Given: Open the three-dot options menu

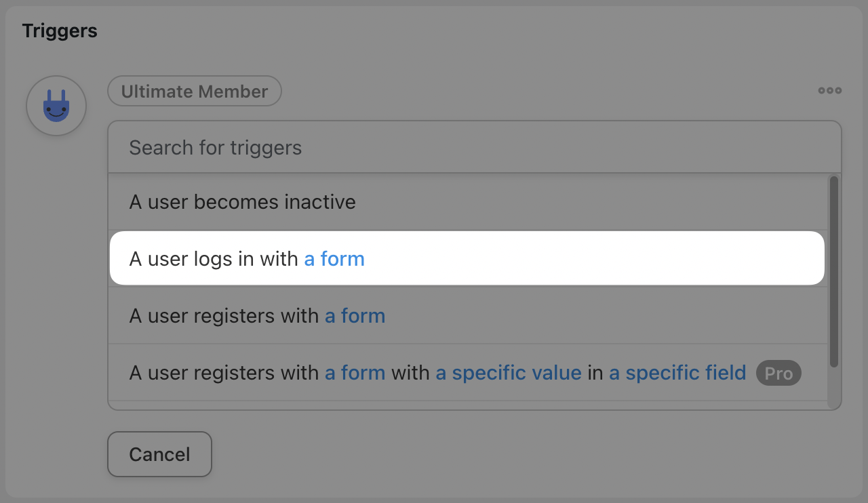Looking at the screenshot, I should tap(829, 90).
